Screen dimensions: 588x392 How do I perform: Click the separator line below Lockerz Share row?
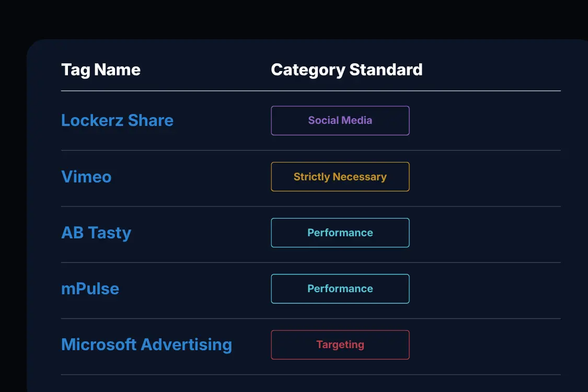click(x=311, y=151)
